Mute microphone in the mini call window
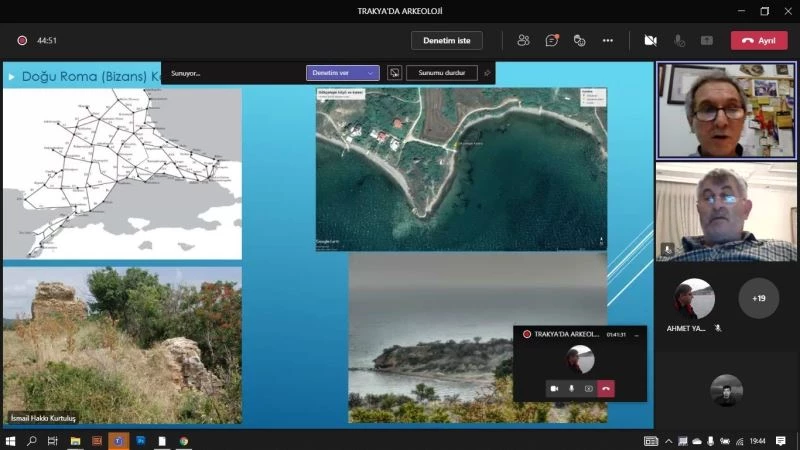This screenshot has width=800, height=450. tap(571, 388)
